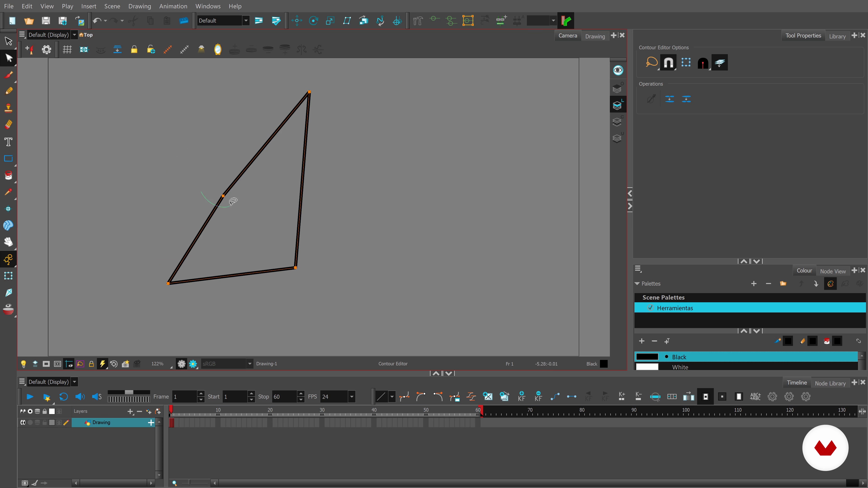Click the Play button in timeline
The height and width of the screenshot is (488, 868).
pos(30,396)
